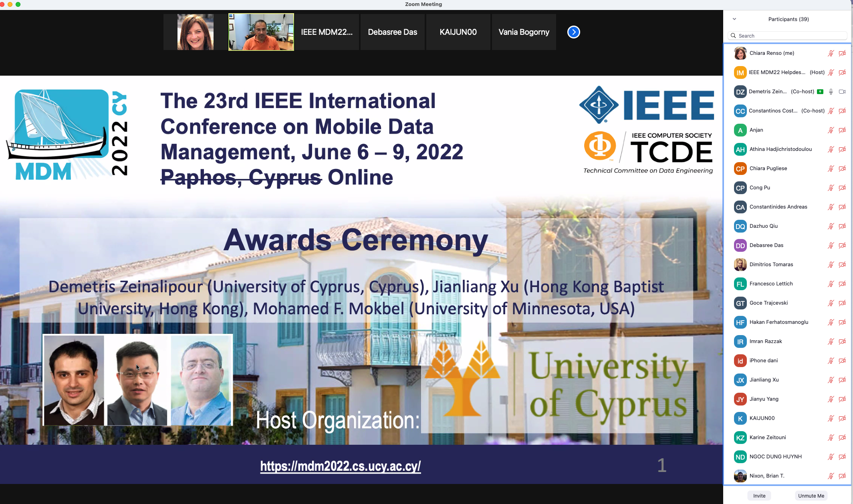Click KAIJUN00's video-off camera icon
The height and width of the screenshot is (504, 853).
click(x=842, y=418)
